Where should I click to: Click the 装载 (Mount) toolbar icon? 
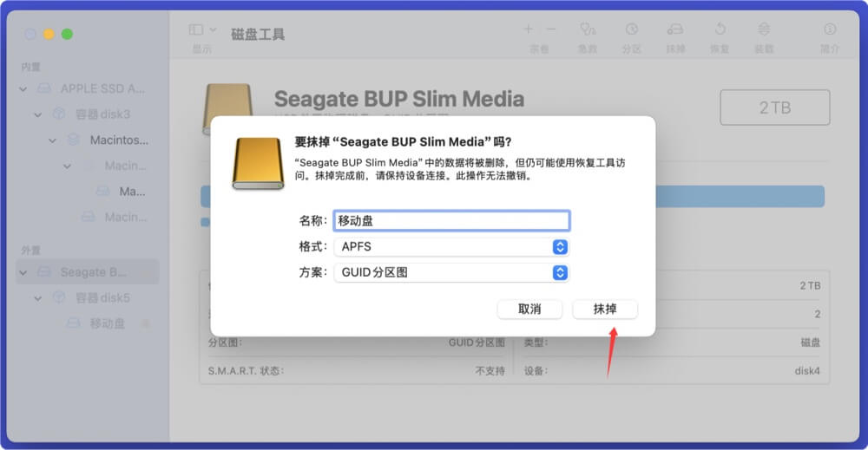[x=763, y=30]
